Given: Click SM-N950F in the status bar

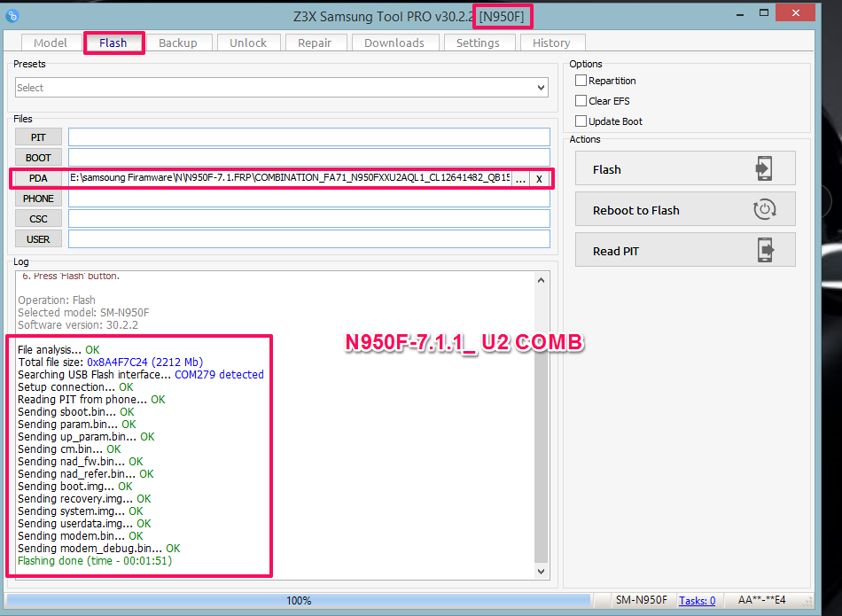Looking at the screenshot, I should point(641,600).
